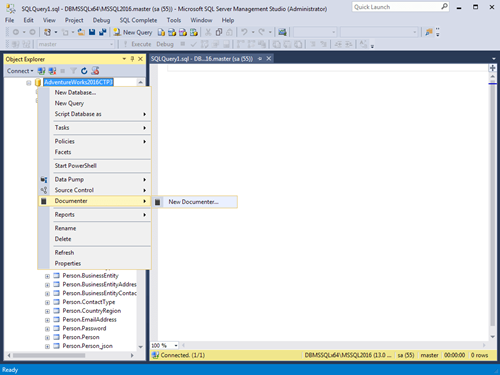
Task: Expand the Person.BusinessEntity table node
Action: click(x=47, y=276)
